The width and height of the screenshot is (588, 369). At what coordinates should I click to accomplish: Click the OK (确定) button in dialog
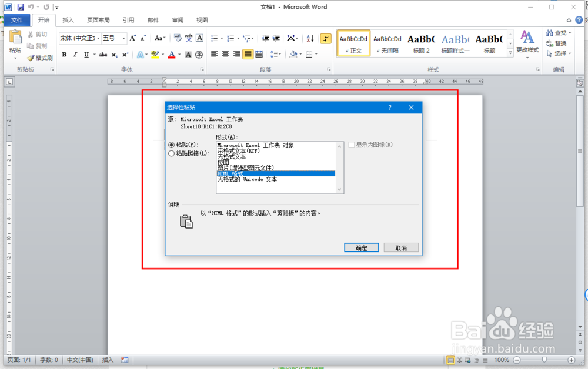click(362, 247)
